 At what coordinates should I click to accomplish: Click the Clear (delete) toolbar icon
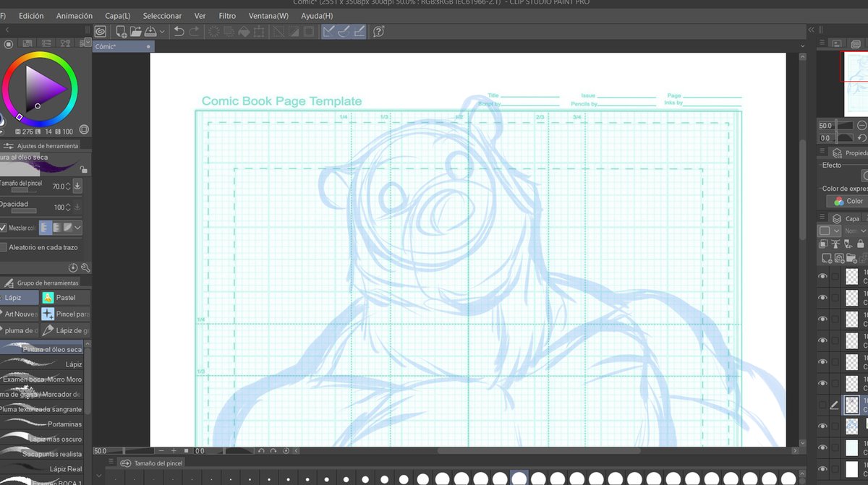(x=214, y=31)
